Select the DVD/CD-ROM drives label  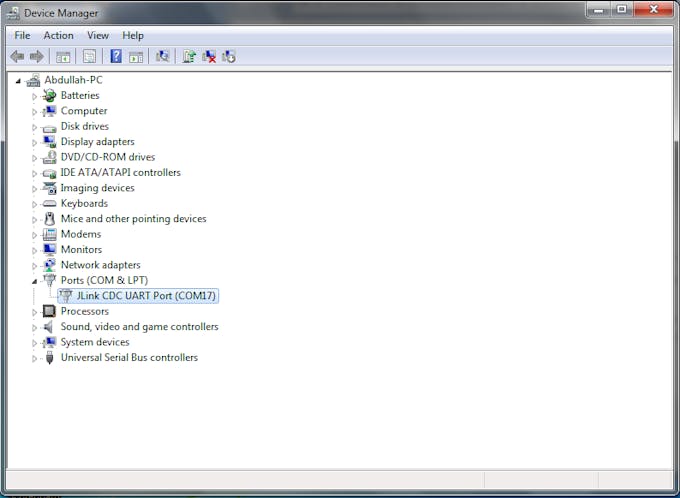click(x=108, y=157)
